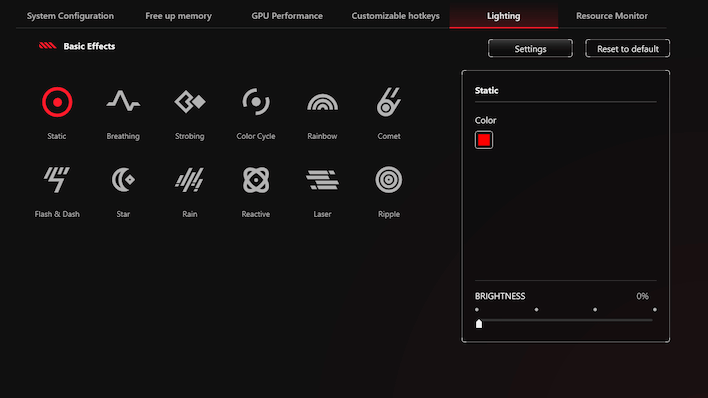Pick the Strobing lighting effect
708x398 pixels.
pyautogui.click(x=190, y=102)
